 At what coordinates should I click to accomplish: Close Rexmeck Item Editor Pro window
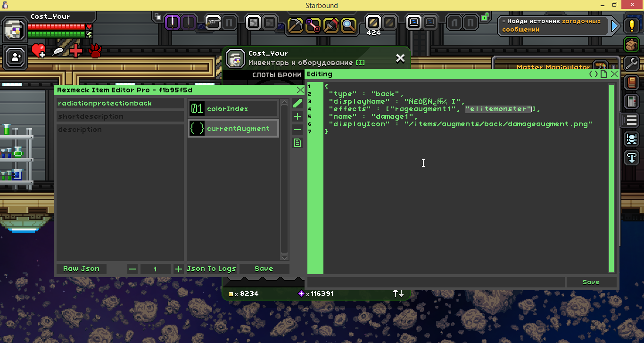pos(300,90)
